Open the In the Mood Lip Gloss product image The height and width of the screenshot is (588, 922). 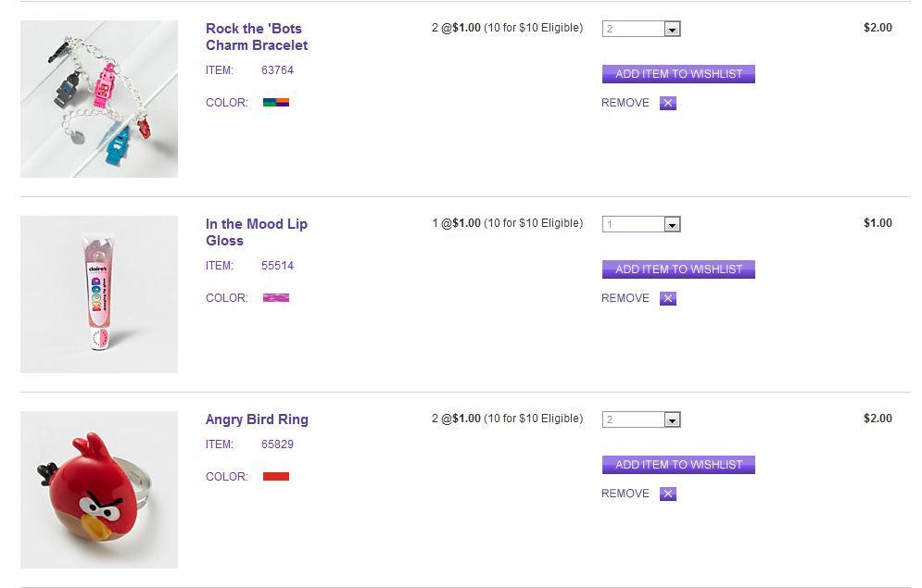pos(99,294)
